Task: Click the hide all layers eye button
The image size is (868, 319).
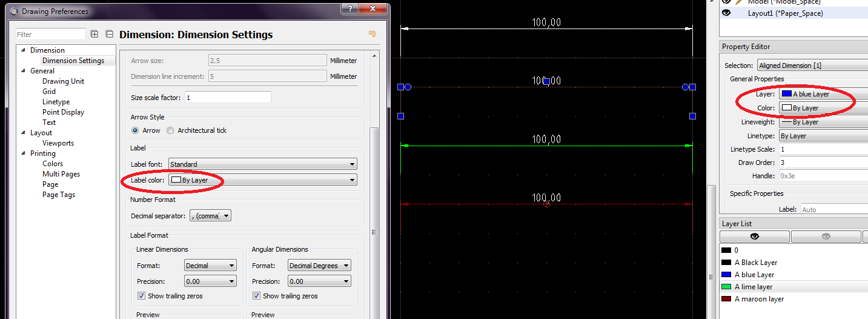Action: (826, 237)
